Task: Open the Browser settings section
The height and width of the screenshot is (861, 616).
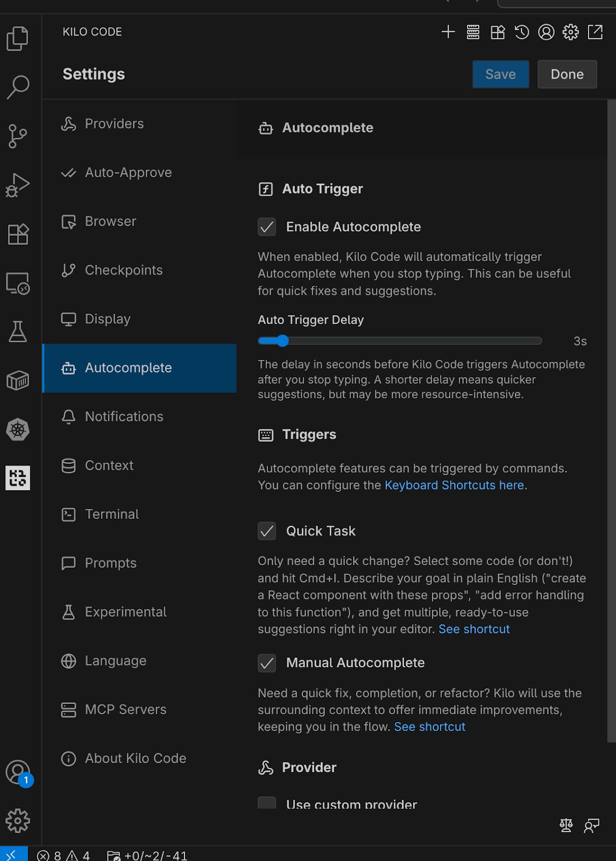Action: point(139,222)
